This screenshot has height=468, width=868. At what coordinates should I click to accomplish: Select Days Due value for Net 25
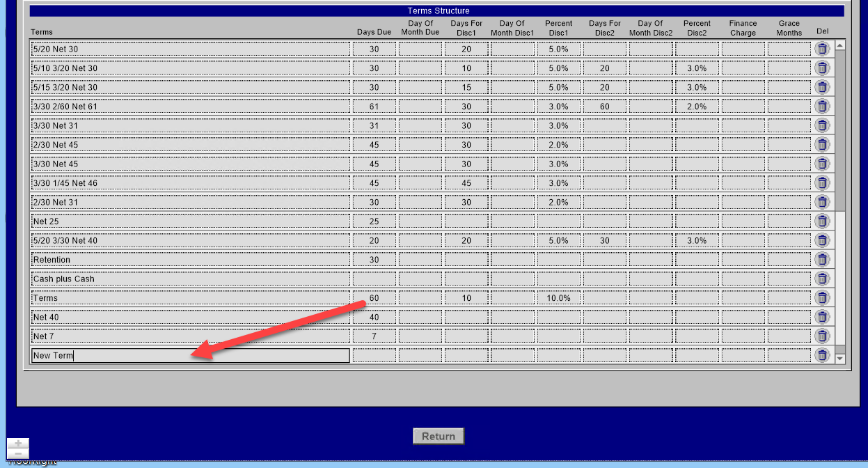tap(374, 221)
